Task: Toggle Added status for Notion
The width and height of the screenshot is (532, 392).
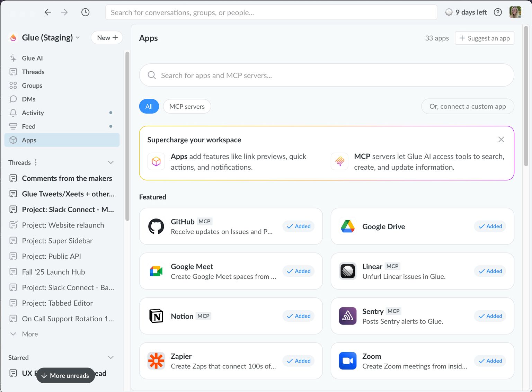Action: (x=299, y=316)
